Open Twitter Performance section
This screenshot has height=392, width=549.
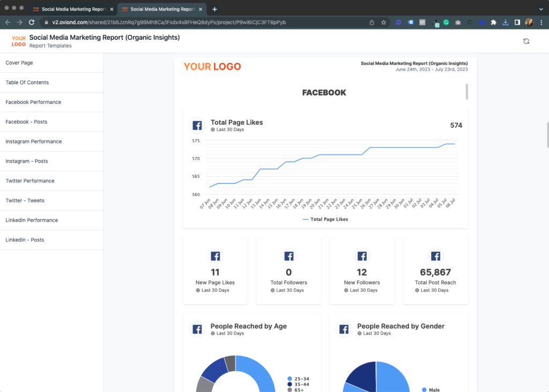(51, 181)
